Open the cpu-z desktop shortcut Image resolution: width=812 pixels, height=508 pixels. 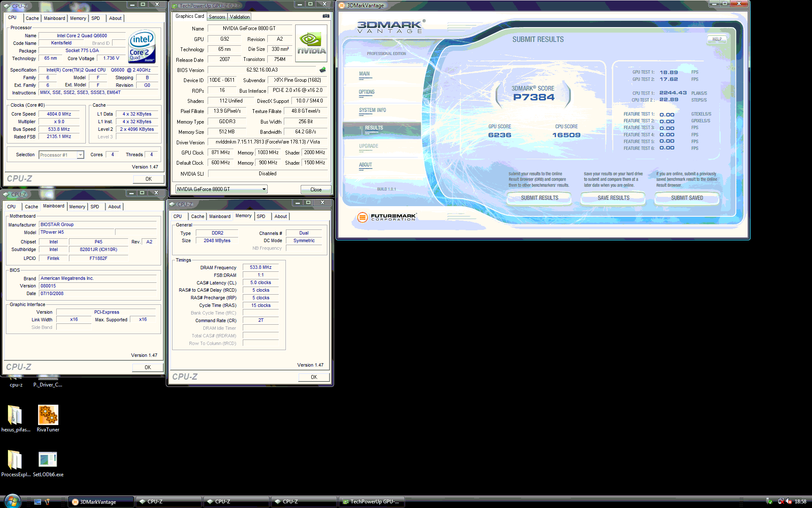pyautogui.click(x=16, y=382)
